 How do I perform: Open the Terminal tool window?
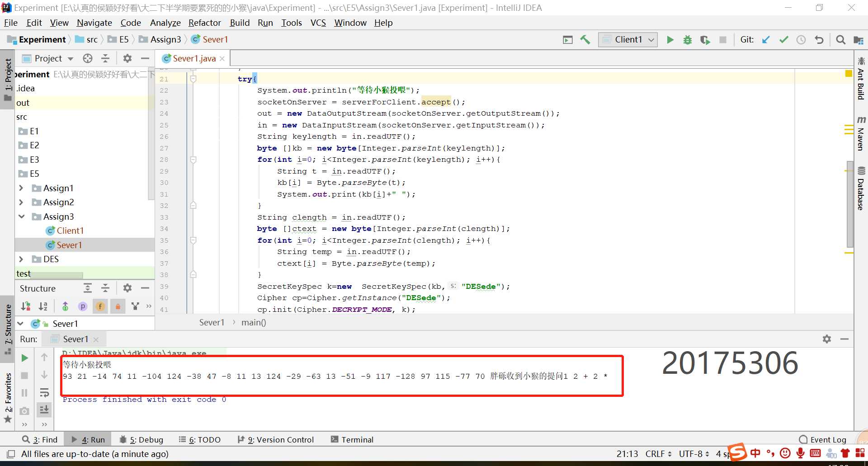tap(352, 439)
